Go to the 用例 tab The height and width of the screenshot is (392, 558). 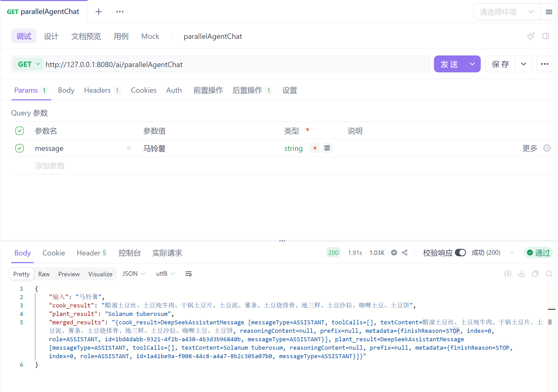coord(121,36)
